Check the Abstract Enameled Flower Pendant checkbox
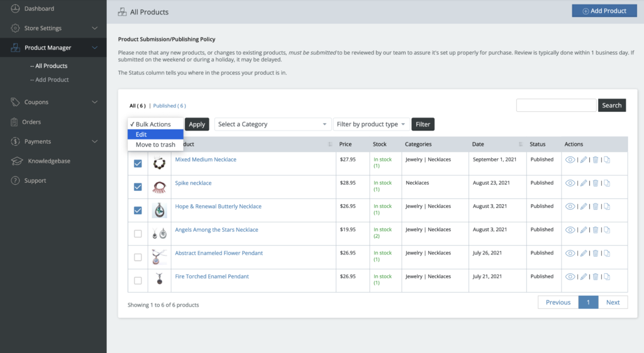Screen dimensions: 644x353 pyautogui.click(x=138, y=257)
